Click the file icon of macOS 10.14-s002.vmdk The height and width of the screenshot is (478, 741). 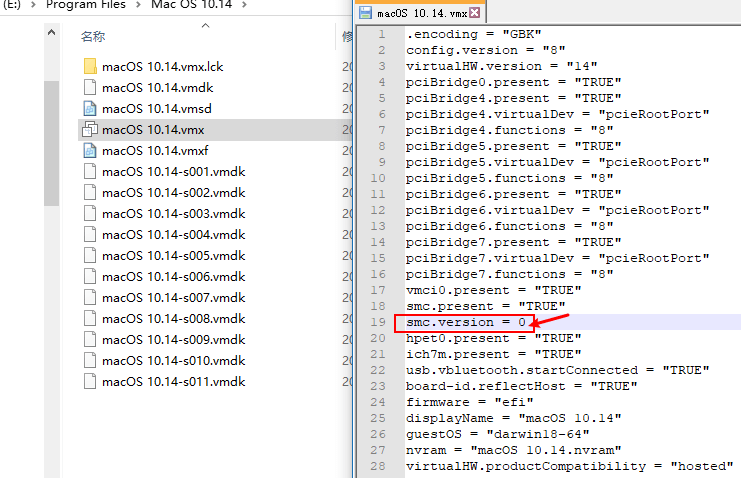(x=90, y=192)
